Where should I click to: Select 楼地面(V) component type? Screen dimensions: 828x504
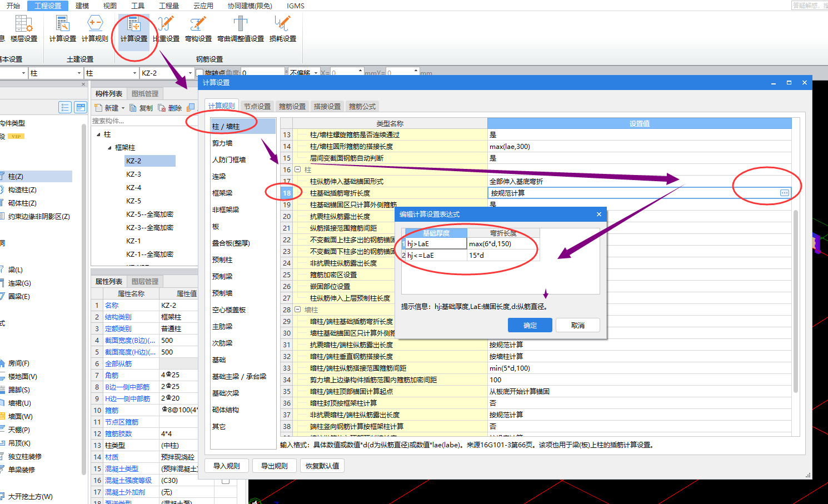click(x=22, y=376)
